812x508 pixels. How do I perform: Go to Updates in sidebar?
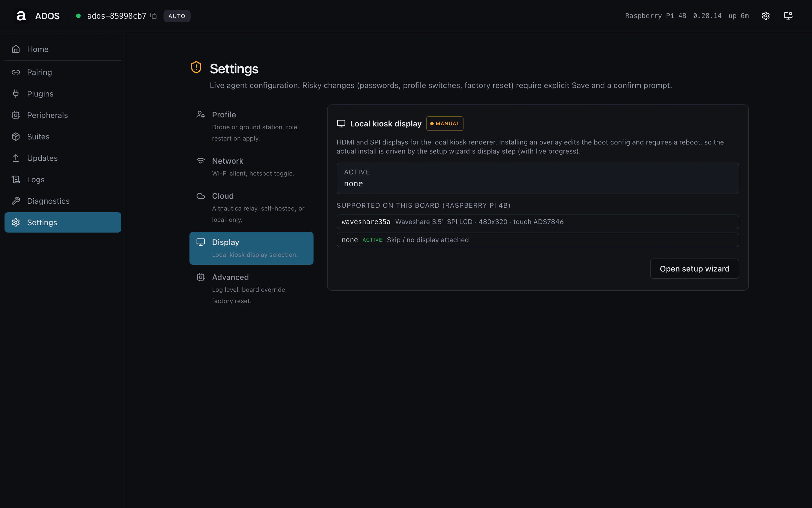point(63,158)
